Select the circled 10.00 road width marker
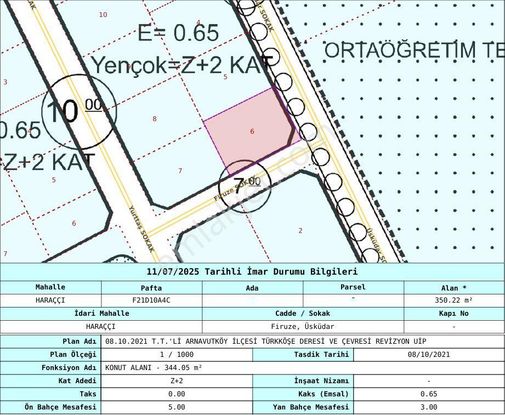 pyautogui.click(x=79, y=112)
